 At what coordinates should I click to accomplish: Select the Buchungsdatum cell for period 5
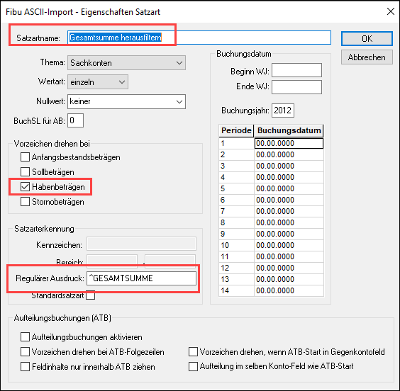(x=289, y=189)
